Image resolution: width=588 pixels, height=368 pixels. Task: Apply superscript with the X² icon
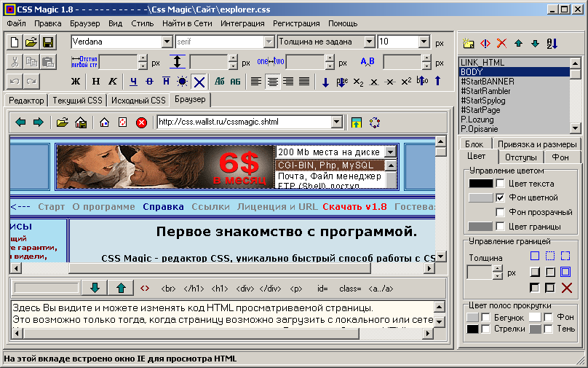click(406, 81)
